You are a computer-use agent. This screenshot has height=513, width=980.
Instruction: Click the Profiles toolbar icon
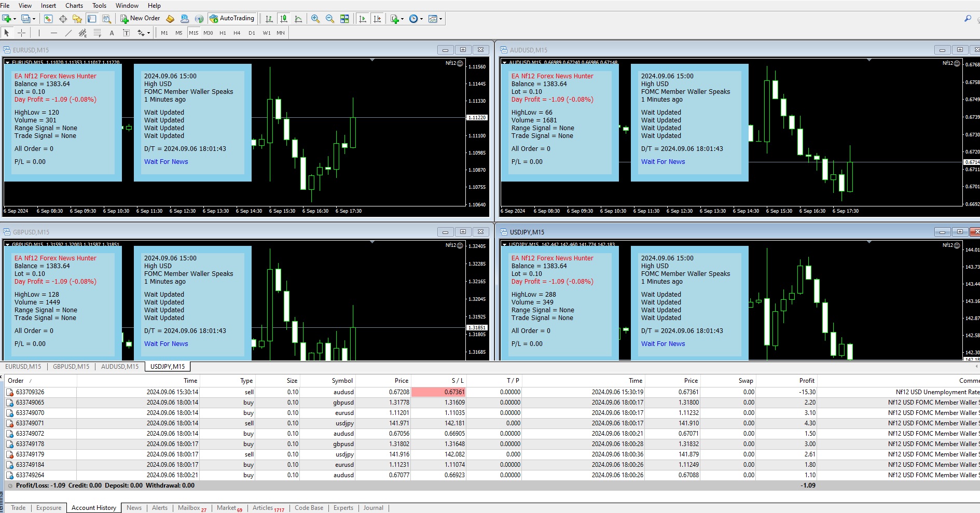click(x=25, y=19)
